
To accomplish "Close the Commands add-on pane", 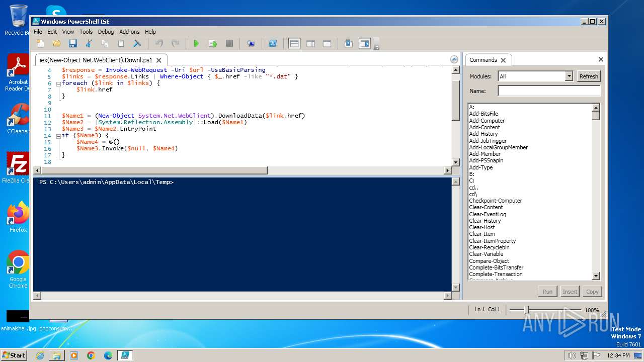I will pos(601,59).
